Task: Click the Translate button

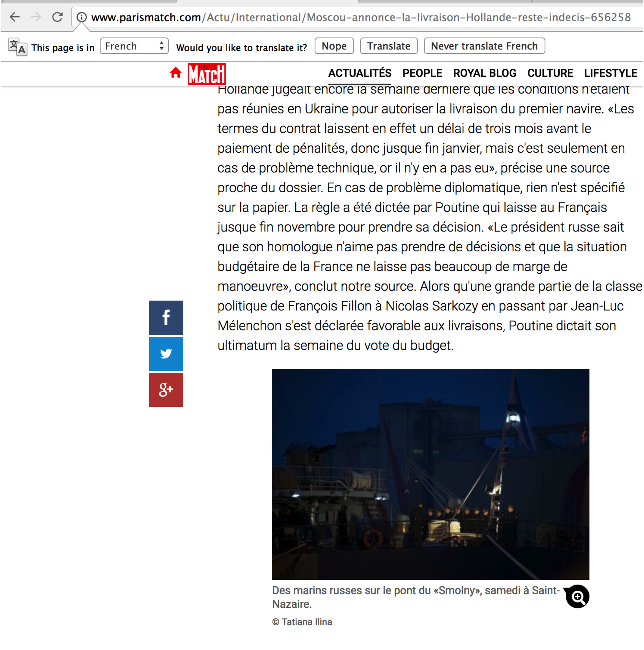Action: (389, 46)
